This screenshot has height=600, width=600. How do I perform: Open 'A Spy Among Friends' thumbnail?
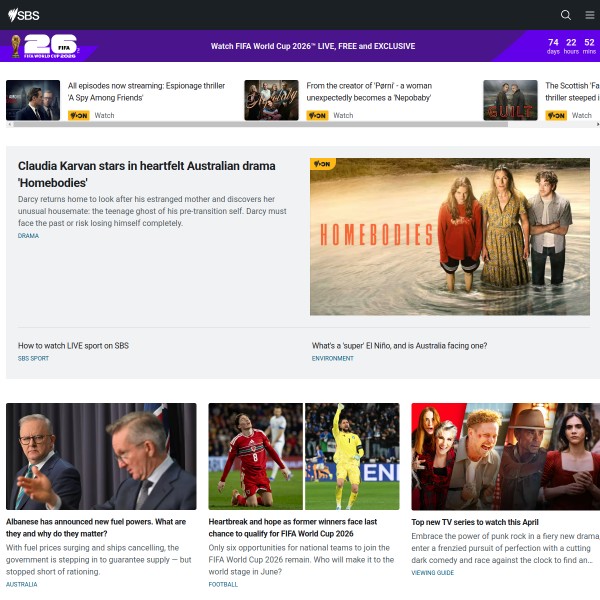[33, 100]
